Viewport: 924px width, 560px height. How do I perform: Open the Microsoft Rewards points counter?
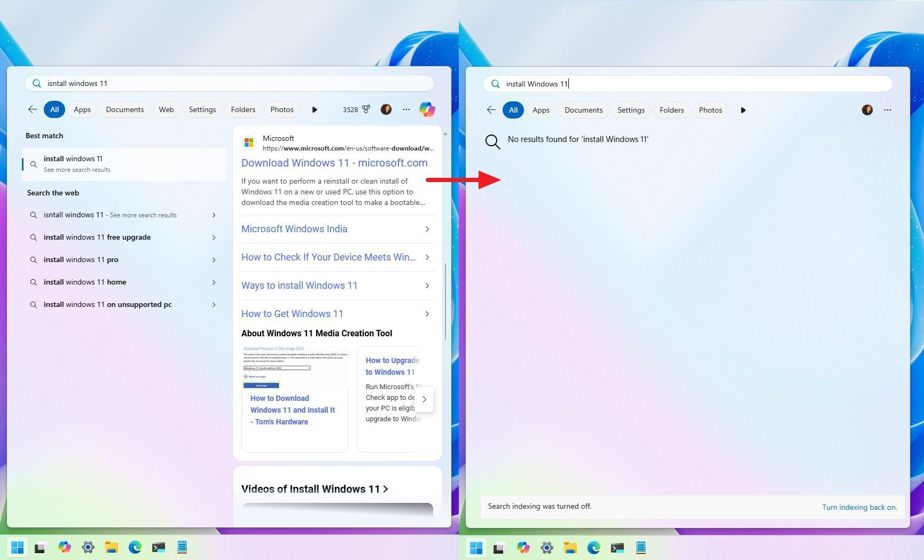point(355,109)
